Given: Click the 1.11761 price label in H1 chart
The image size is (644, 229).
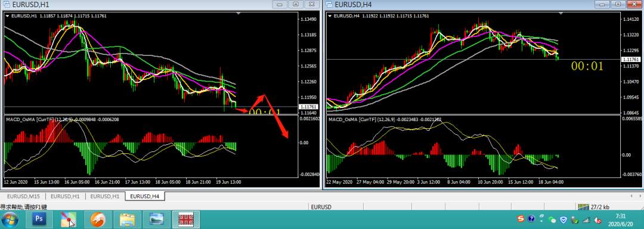Looking at the screenshot, I should (308, 107).
